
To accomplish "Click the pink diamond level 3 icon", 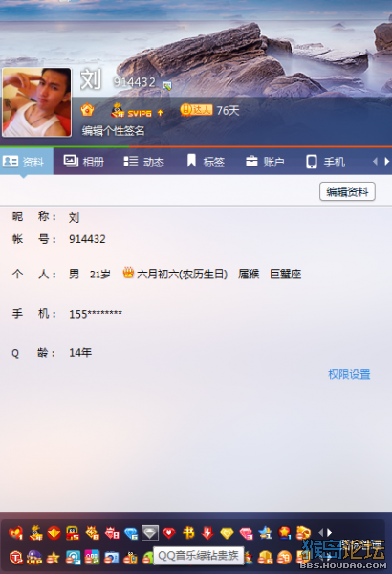I will click(x=247, y=533).
